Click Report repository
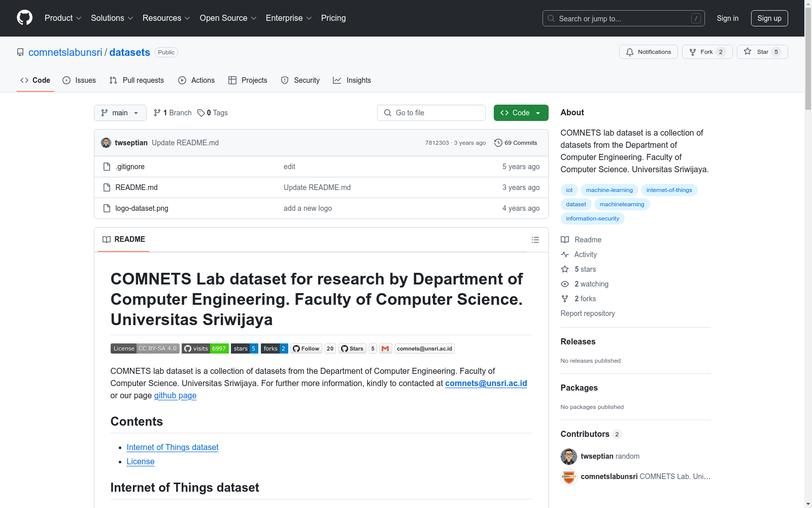The image size is (812, 508). [x=588, y=313]
